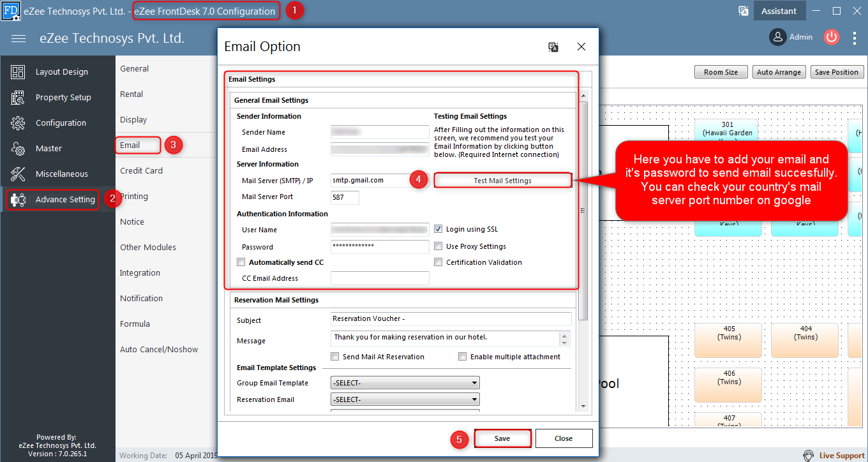Open the Assistant panel button

point(779,11)
